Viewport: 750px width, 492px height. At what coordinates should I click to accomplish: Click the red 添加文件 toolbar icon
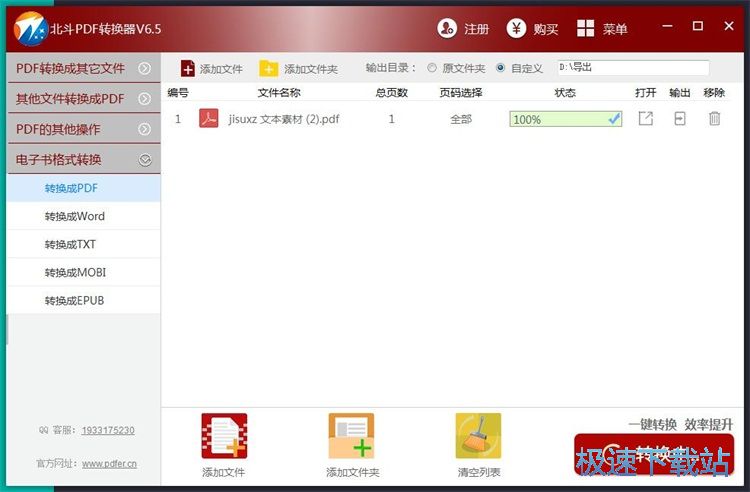pyautogui.click(x=188, y=68)
